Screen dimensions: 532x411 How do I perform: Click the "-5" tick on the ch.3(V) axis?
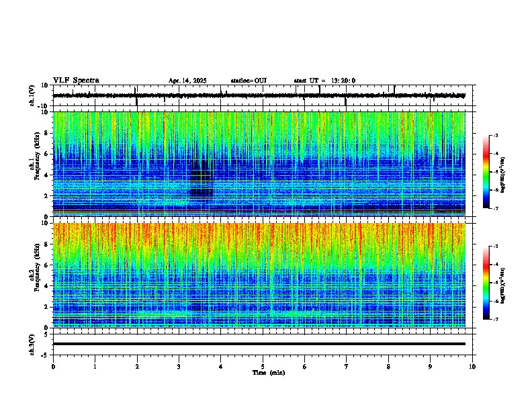click(x=46, y=355)
